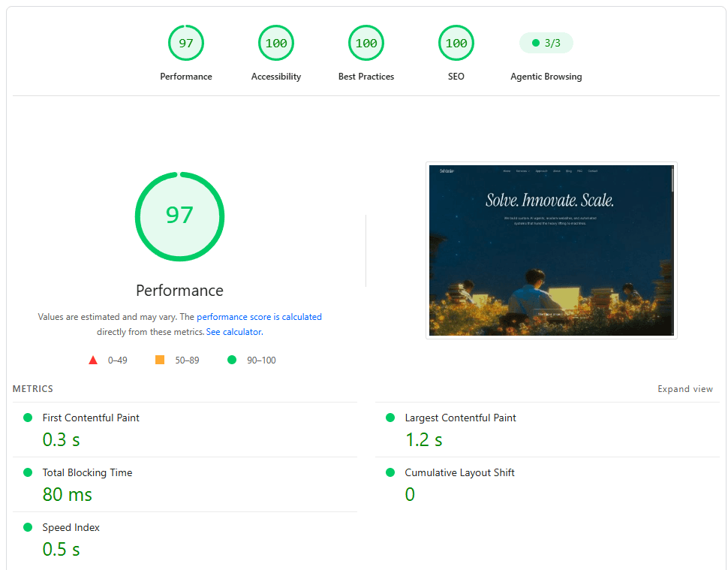Viewport: 728px width, 570px height.
Task: Follow the 'performance score is calculated' link
Action: click(x=259, y=317)
